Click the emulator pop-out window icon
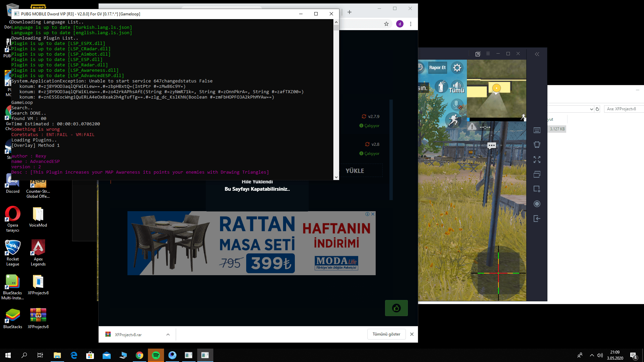644x362 pixels. [x=478, y=54]
